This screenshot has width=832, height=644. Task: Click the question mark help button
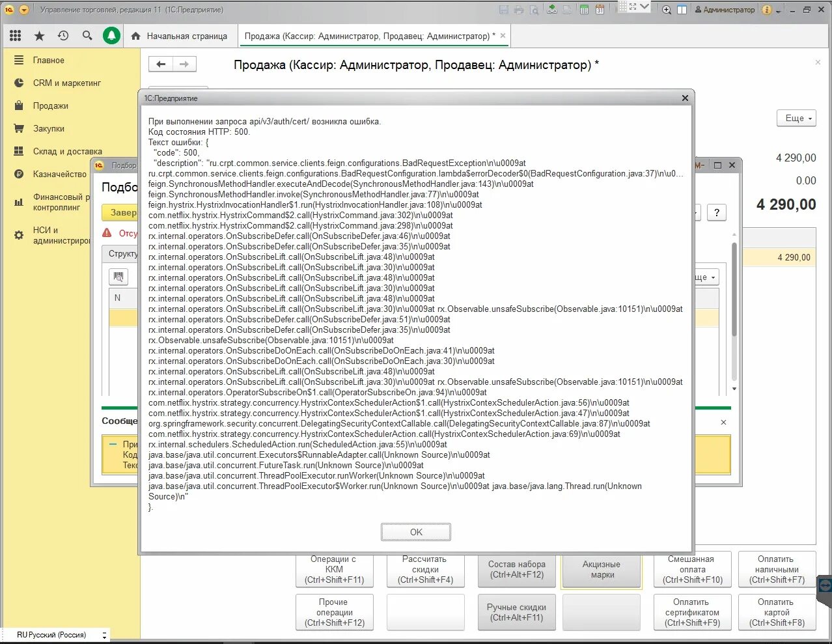[717, 212]
